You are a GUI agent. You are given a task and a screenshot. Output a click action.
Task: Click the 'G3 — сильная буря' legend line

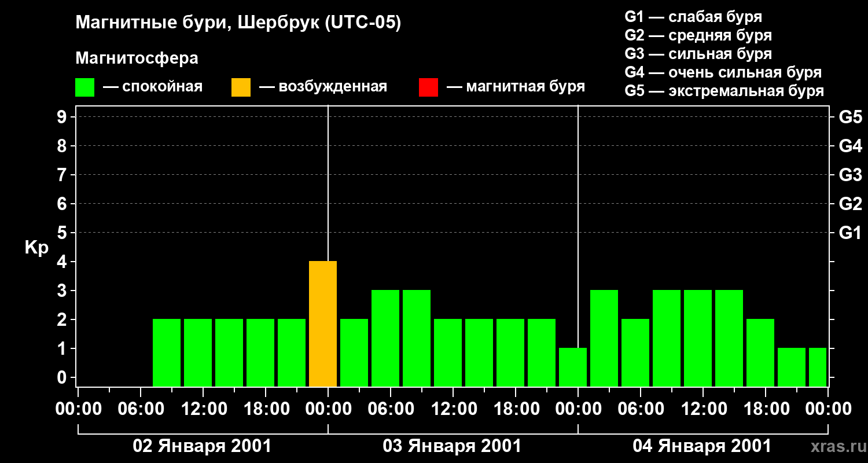[x=698, y=54]
